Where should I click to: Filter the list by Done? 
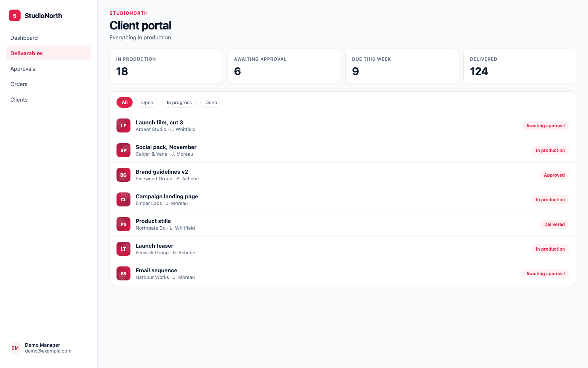coord(211,102)
